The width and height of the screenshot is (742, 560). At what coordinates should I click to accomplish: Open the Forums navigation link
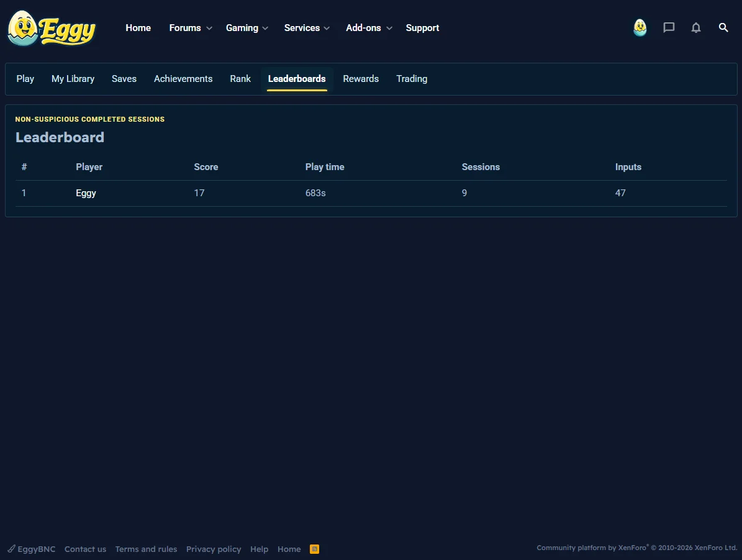pos(185,28)
